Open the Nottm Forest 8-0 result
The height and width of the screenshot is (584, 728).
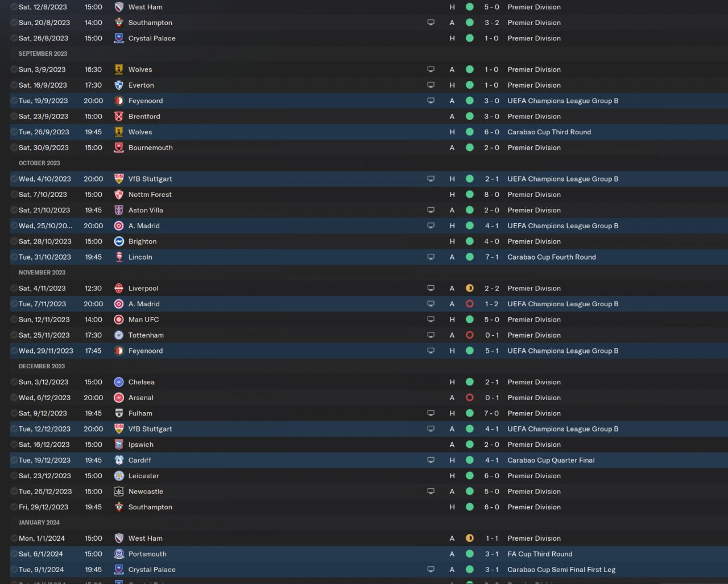pyautogui.click(x=491, y=195)
